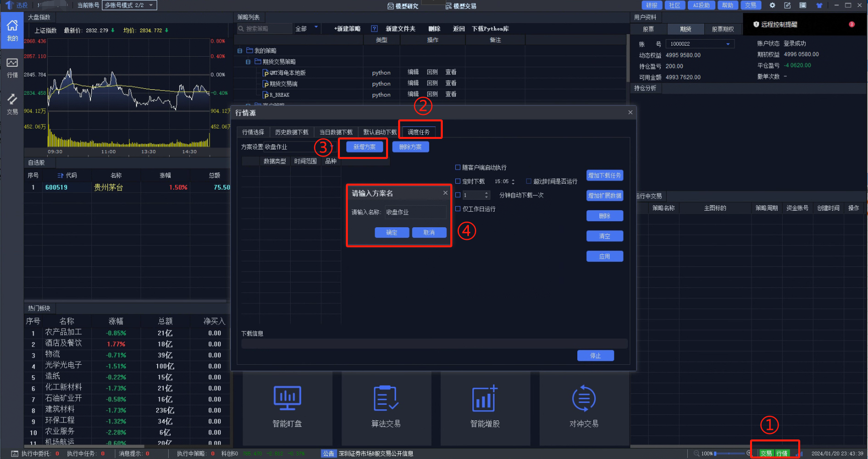This screenshot has width=868, height=459.
Task: Click the 新增方案 button
Action: (364, 147)
